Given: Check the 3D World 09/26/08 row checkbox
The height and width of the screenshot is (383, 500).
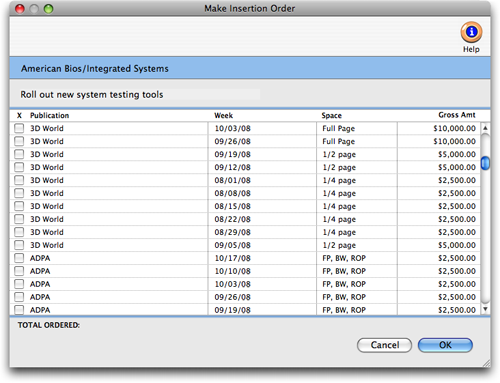Looking at the screenshot, I should (x=19, y=141).
